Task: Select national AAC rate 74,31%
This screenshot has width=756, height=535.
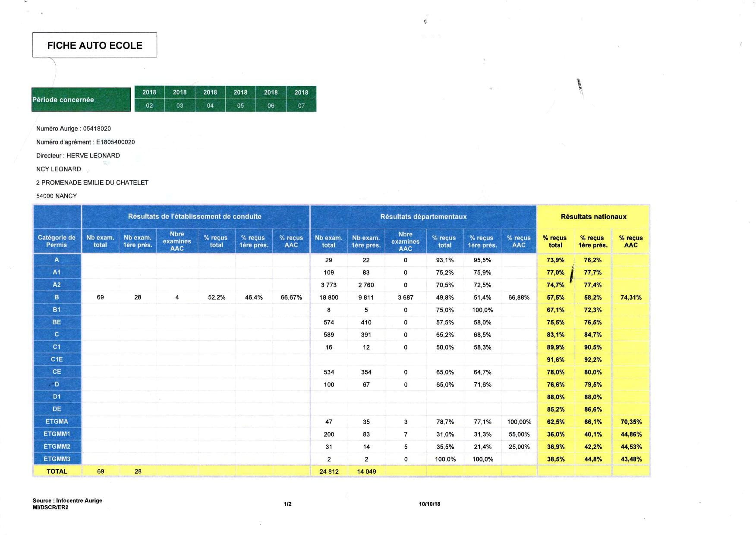Action: [x=631, y=297]
